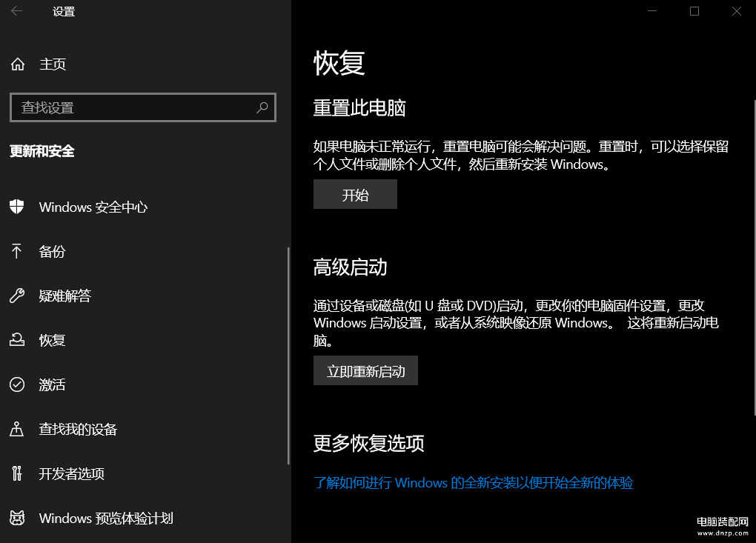Click the upload arrow icon for 备份
The image size is (756, 543).
(17, 251)
